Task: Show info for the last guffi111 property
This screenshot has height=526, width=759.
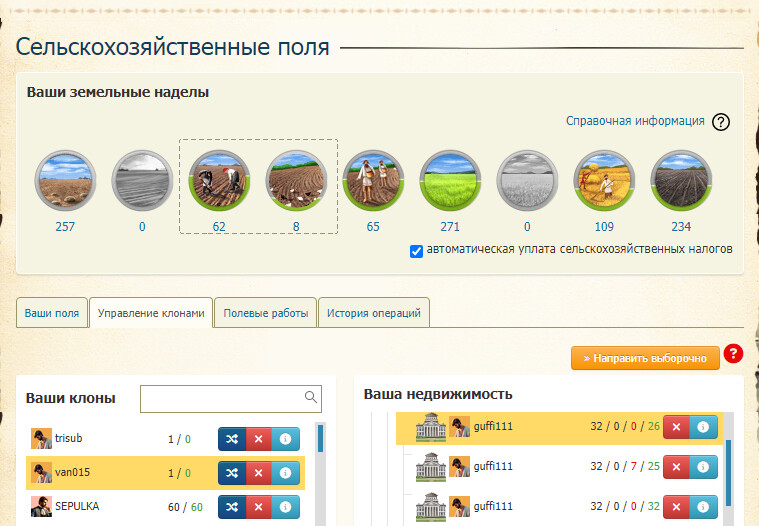Action: point(704,507)
